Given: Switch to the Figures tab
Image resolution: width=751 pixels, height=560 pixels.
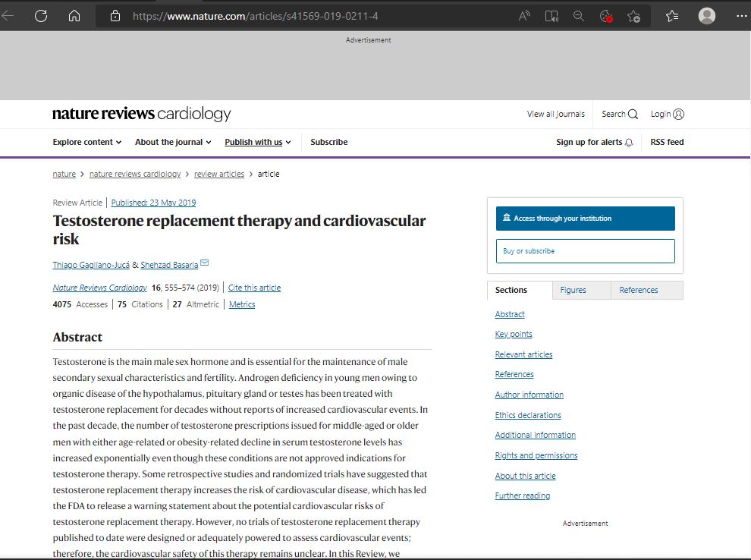Looking at the screenshot, I should (x=581, y=290).
